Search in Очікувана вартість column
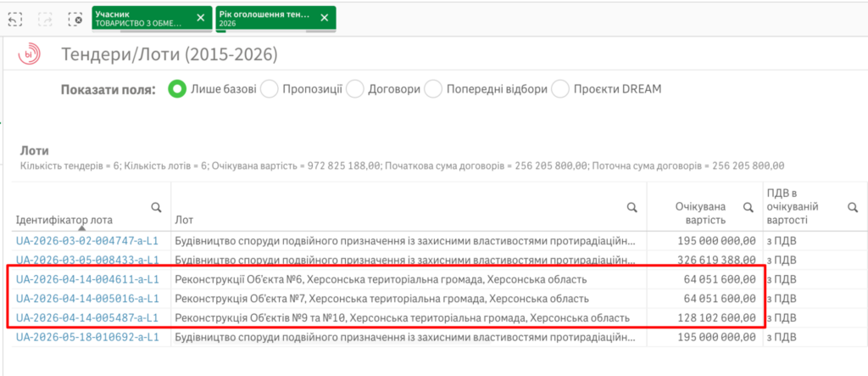868x376 pixels. [748, 207]
